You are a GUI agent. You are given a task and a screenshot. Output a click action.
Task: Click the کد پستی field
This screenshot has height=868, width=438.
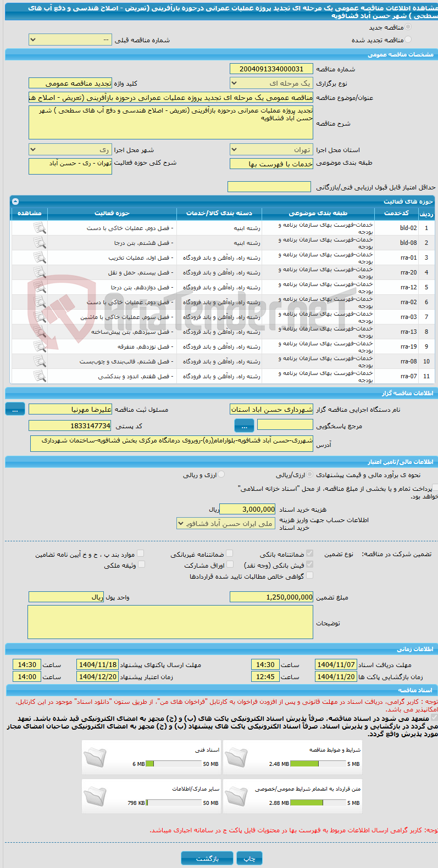click(x=70, y=425)
